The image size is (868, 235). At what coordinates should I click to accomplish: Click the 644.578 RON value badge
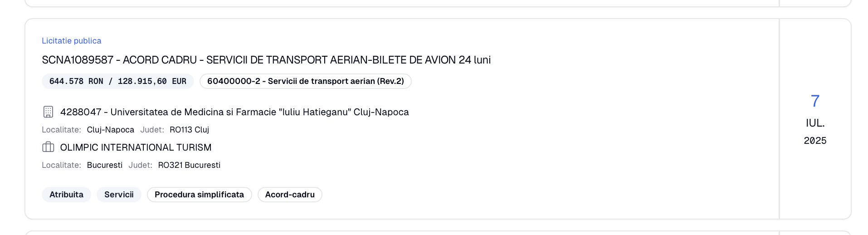click(118, 81)
